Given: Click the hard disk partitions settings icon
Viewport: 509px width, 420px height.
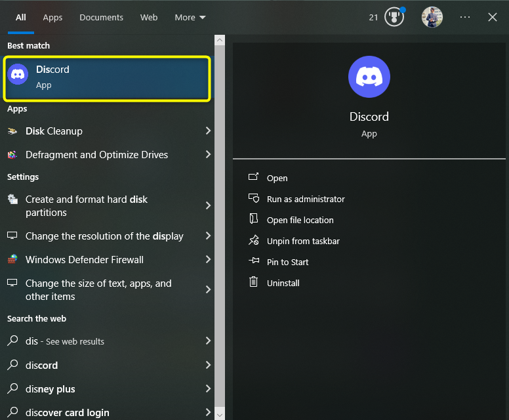Looking at the screenshot, I should click(x=12, y=199).
